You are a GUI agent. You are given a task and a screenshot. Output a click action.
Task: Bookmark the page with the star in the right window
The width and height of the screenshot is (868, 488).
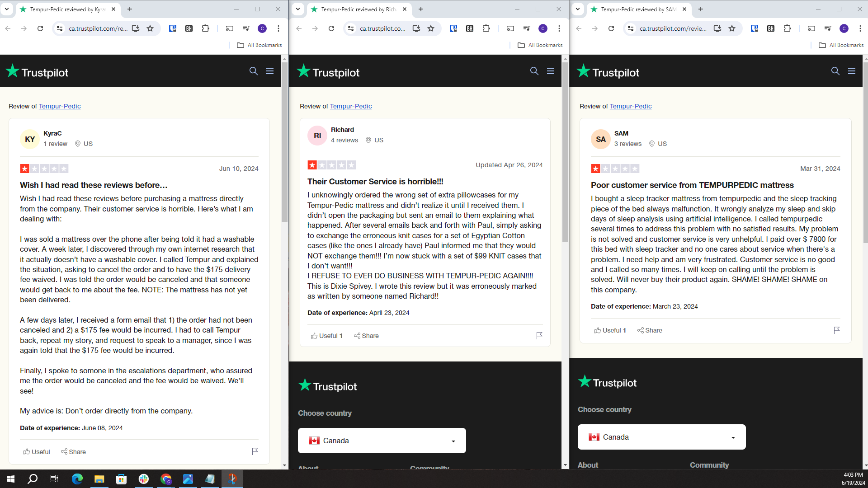(x=732, y=28)
